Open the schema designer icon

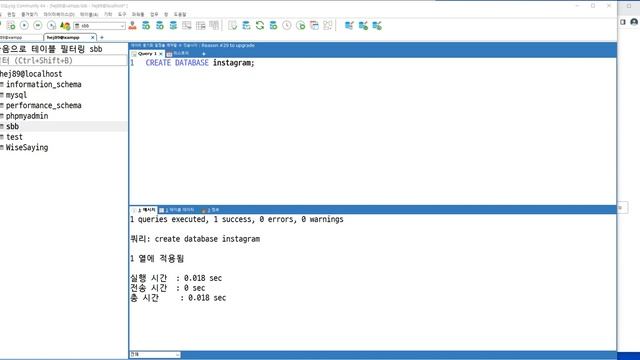click(x=328, y=26)
